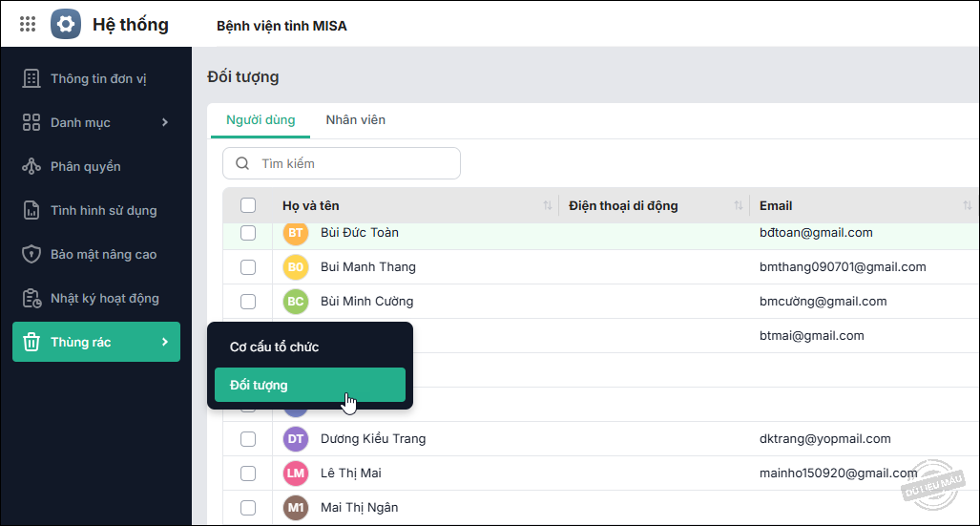This screenshot has width=980, height=526.
Task: Switch to the Nhân viên tab
Action: tap(355, 120)
